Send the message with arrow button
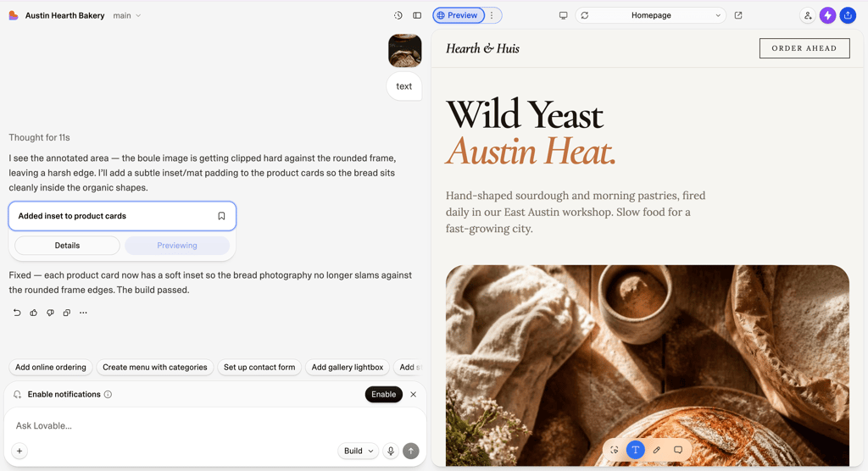This screenshot has width=868, height=471. click(411, 451)
